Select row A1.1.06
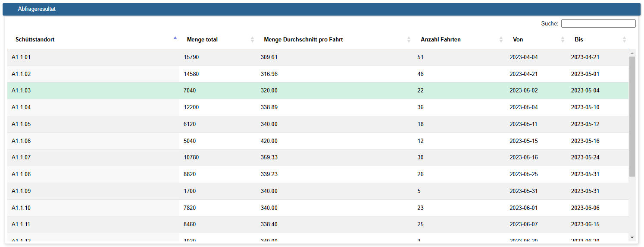Viewport: 644px width, 247px height. 318,141
